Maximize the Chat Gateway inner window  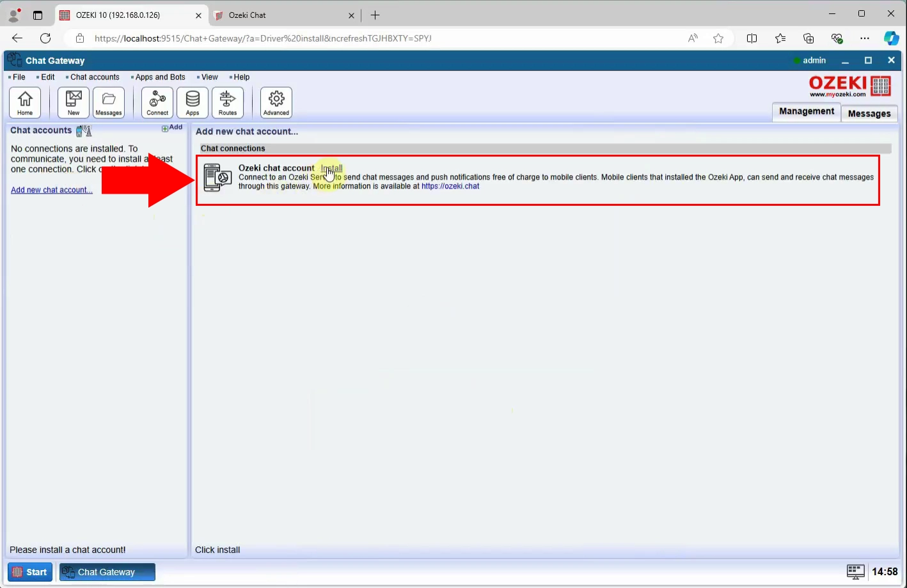(x=868, y=61)
